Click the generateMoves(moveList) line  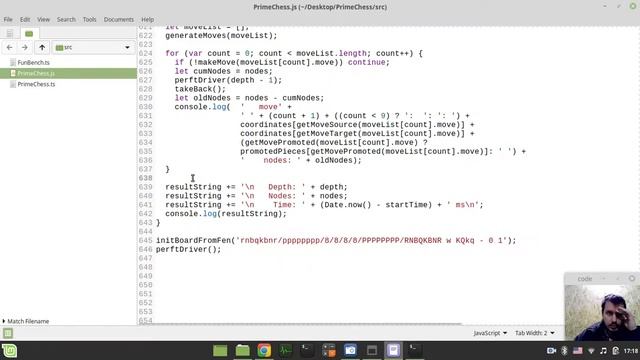[x=221, y=36]
